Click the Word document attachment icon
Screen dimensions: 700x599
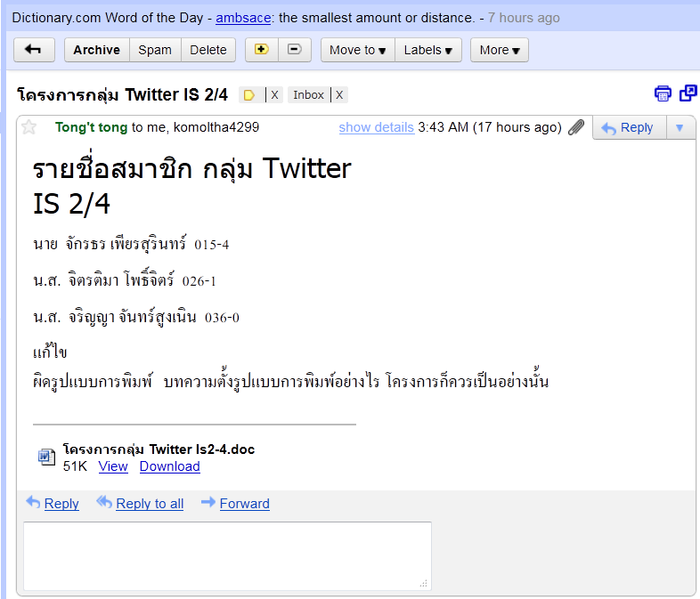[x=46, y=457]
